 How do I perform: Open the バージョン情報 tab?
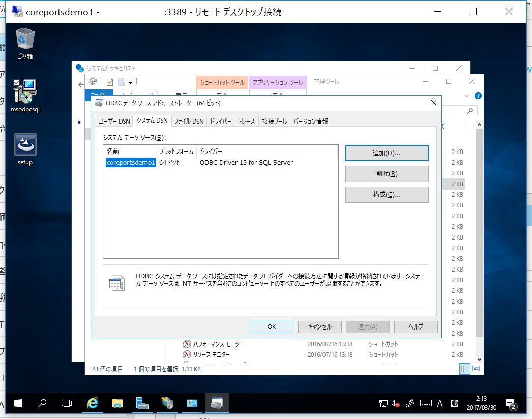(x=310, y=121)
